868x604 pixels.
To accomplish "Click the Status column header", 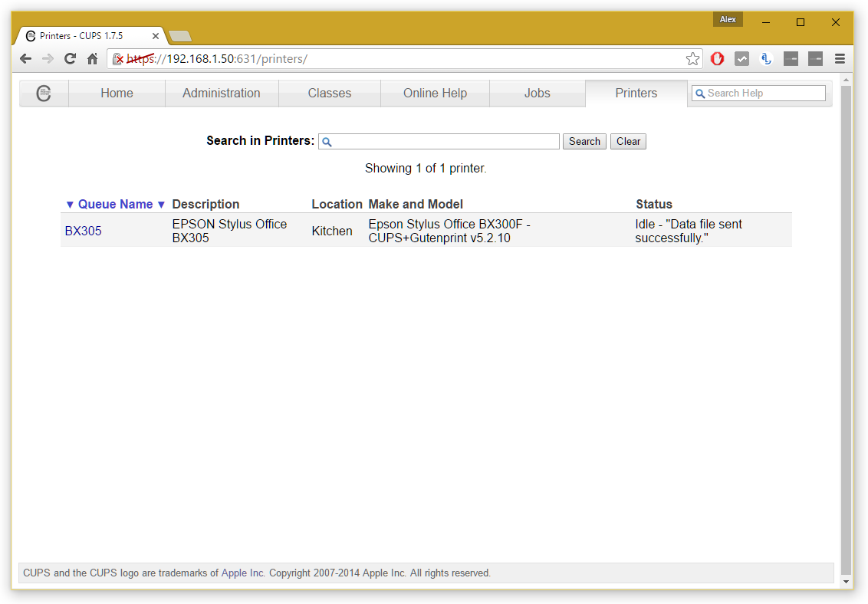I will pos(654,204).
